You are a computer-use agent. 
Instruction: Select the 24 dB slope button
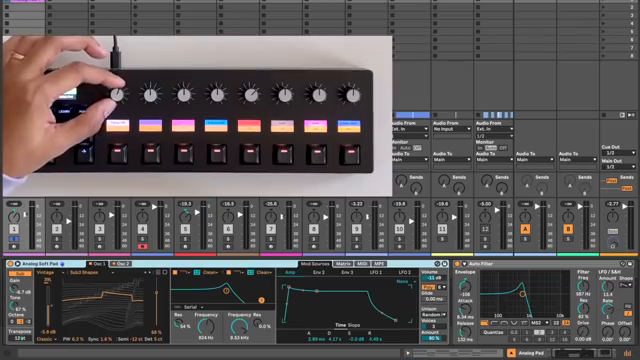click(x=565, y=323)
